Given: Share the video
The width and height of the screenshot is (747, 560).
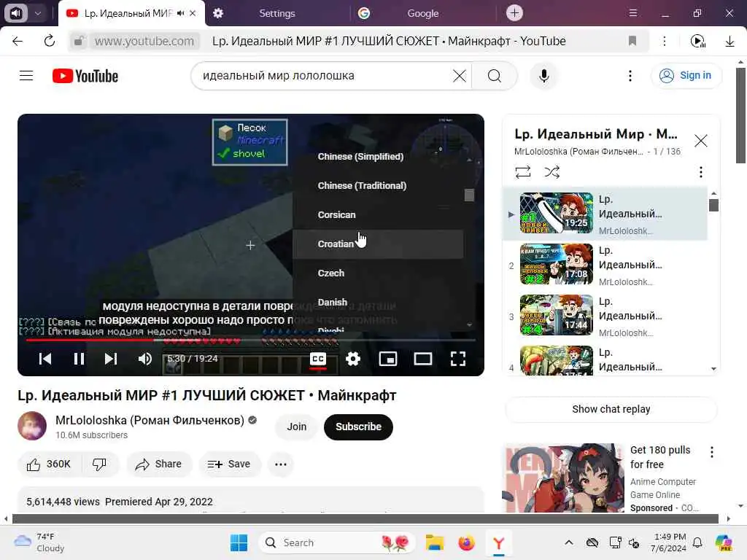Looking at the screenshot, I should pos(158,464).
